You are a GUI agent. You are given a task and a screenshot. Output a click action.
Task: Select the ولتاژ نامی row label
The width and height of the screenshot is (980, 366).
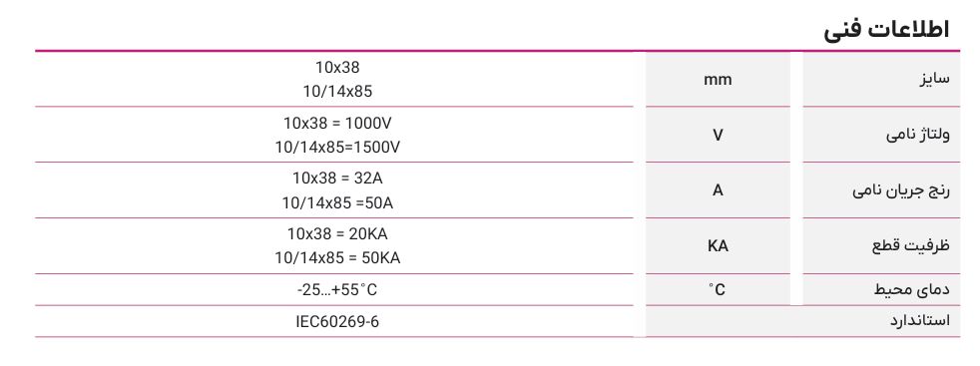[918, 135]
